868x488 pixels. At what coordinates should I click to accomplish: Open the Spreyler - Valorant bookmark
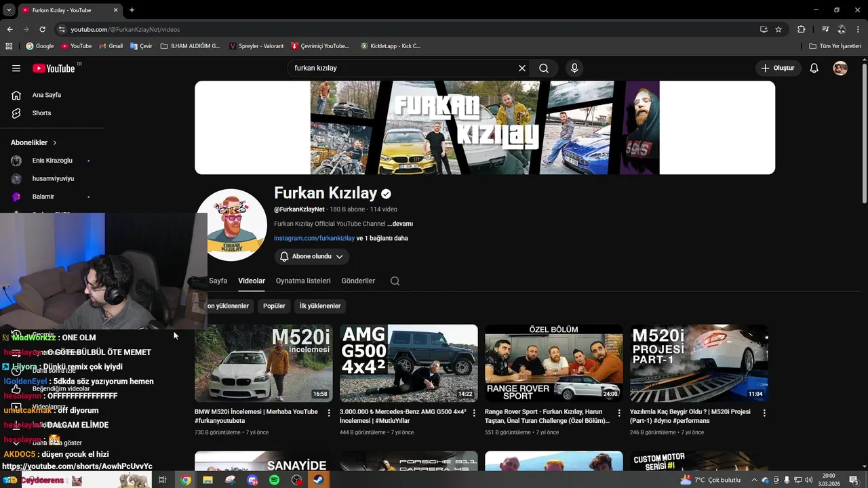point(257,46)
